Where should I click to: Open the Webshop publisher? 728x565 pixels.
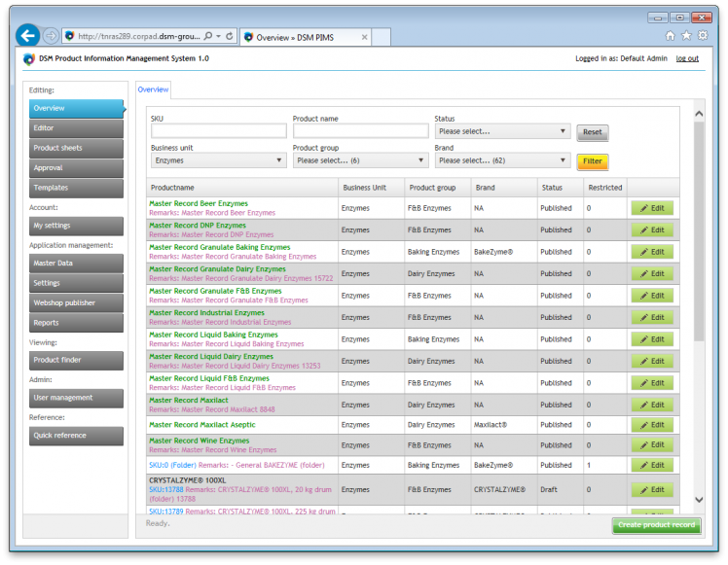click(77, 302)
